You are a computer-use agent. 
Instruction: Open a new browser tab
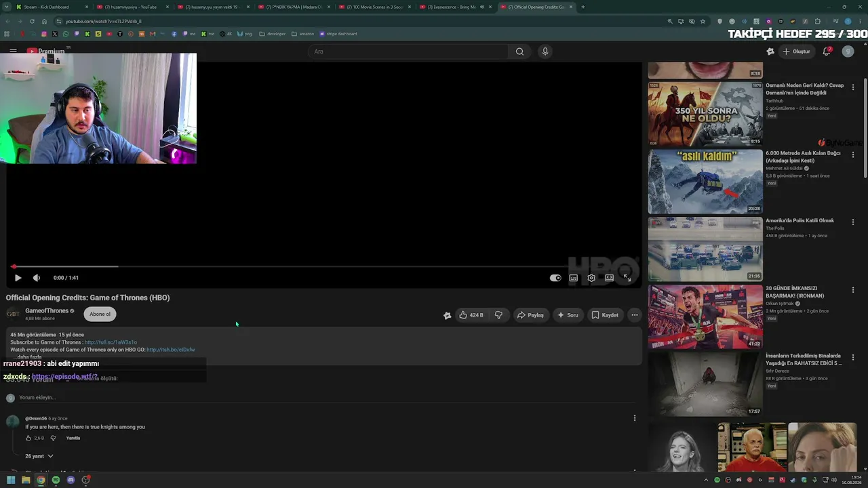coord(583,7)
